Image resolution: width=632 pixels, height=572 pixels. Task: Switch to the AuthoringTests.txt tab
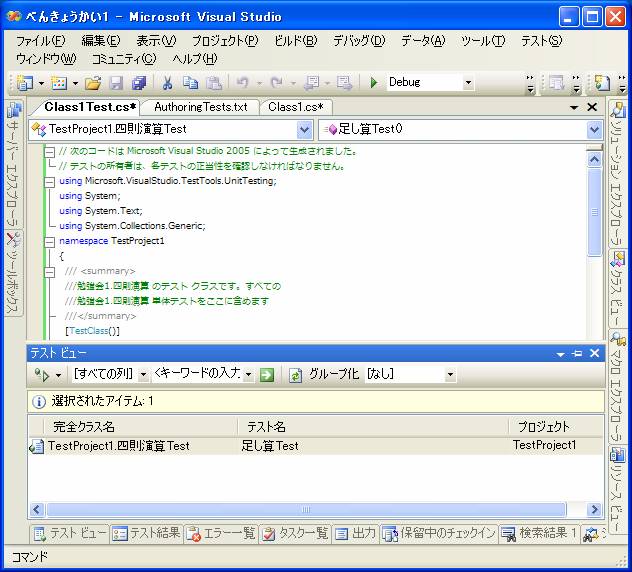tap(201, 107)
